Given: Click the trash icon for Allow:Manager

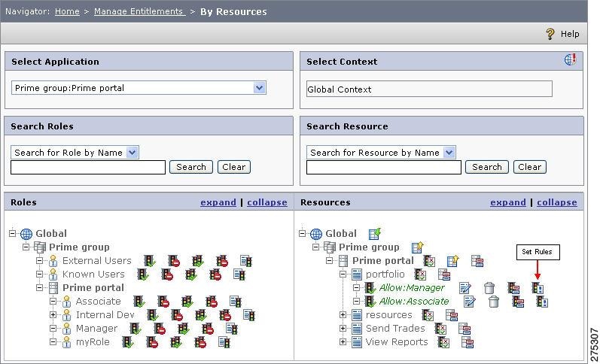Looking at the screenshot, I should 489,288.
